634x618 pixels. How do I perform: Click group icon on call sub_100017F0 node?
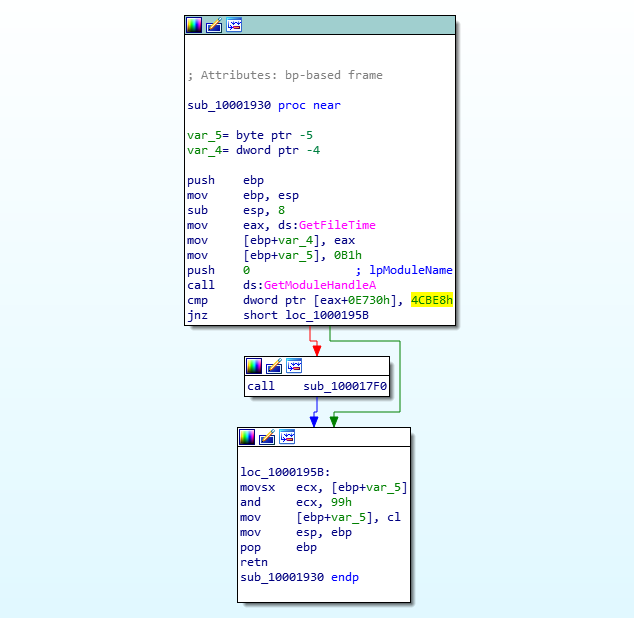coord(294,366)
